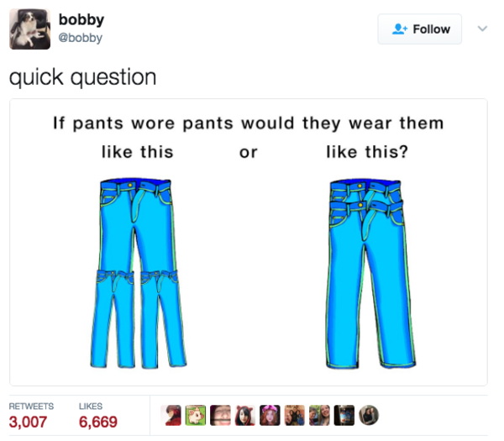Visit the @bobby handle link

click(81, 38)
